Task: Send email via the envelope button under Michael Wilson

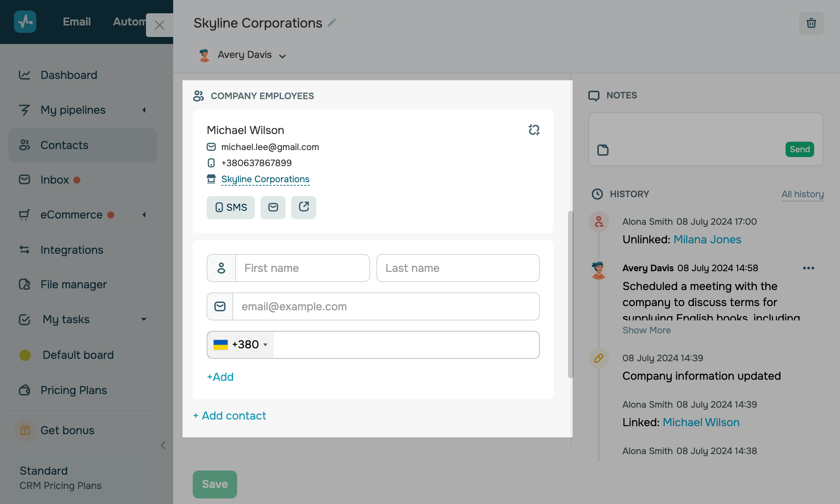Action: 273,207
